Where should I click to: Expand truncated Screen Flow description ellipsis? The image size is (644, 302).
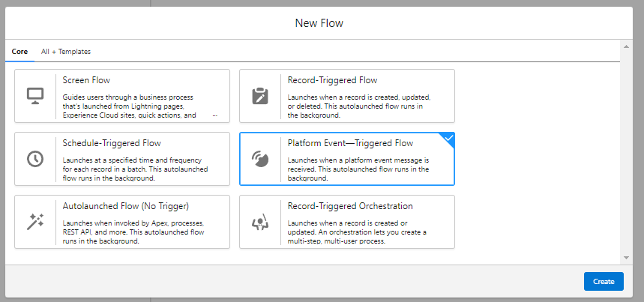(x=215, y=116)
